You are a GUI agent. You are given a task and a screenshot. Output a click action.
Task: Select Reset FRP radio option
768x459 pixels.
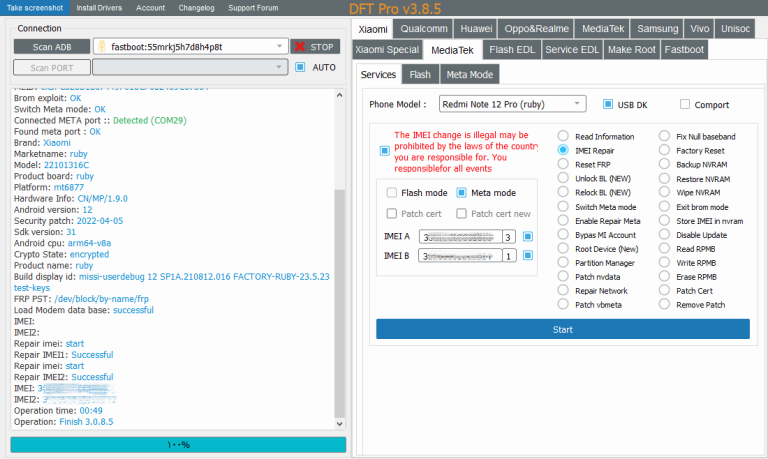tap(563, 164)
